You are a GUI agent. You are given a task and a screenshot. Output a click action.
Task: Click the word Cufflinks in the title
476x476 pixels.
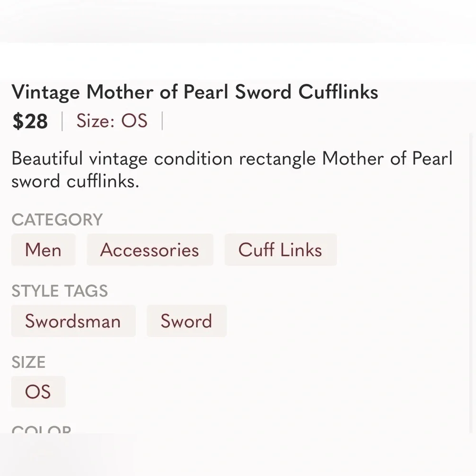coord(338,92)
